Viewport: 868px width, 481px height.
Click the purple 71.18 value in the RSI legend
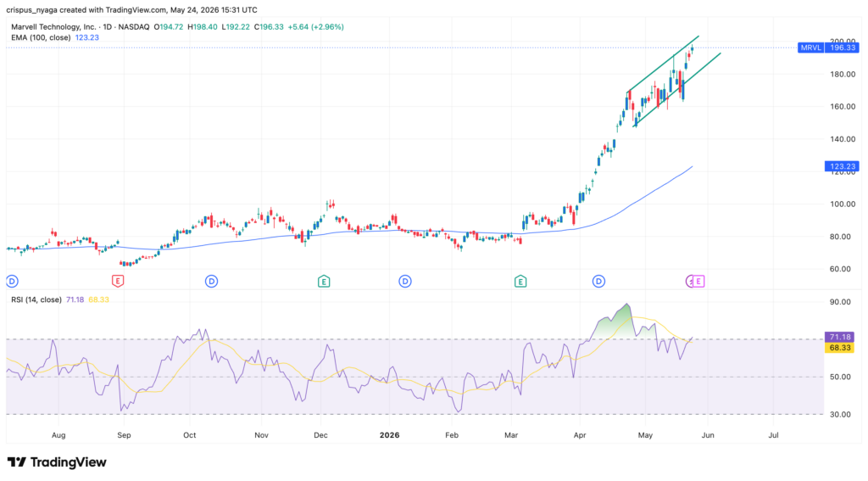(x=75, y=299)
